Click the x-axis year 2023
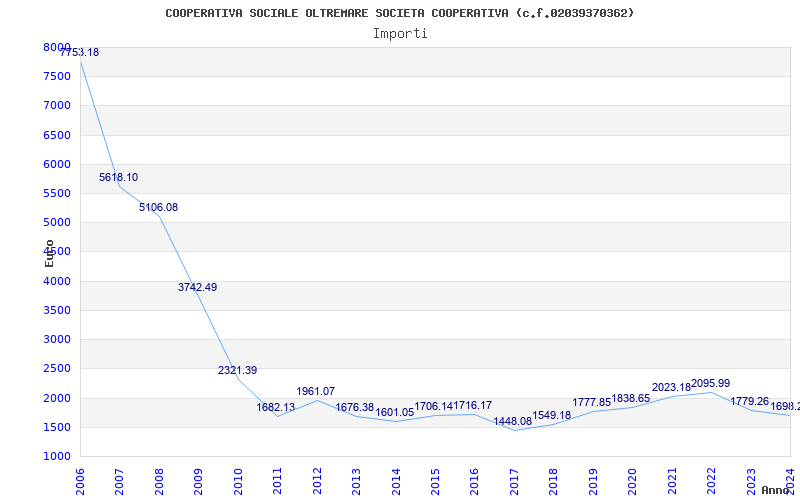800x500 pixels. [751, 482]
